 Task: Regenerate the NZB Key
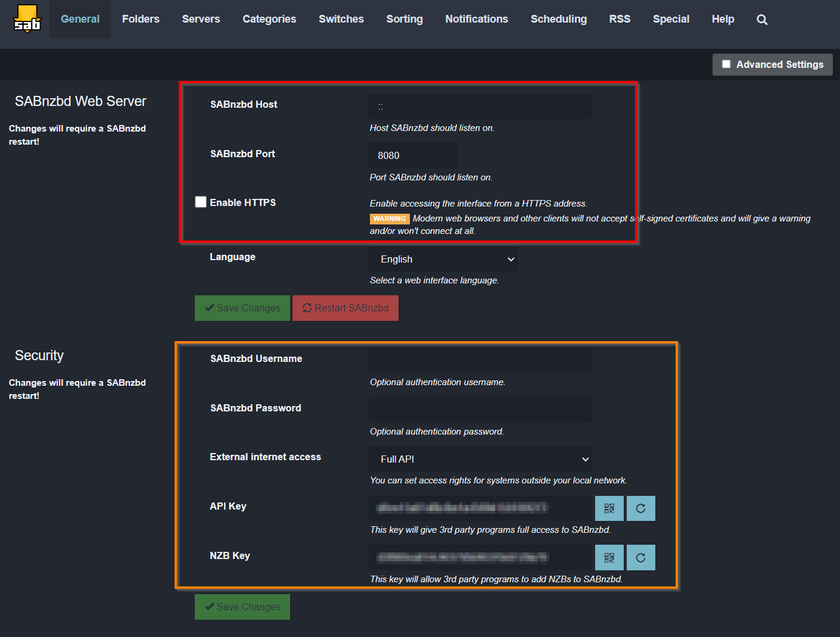640,558
